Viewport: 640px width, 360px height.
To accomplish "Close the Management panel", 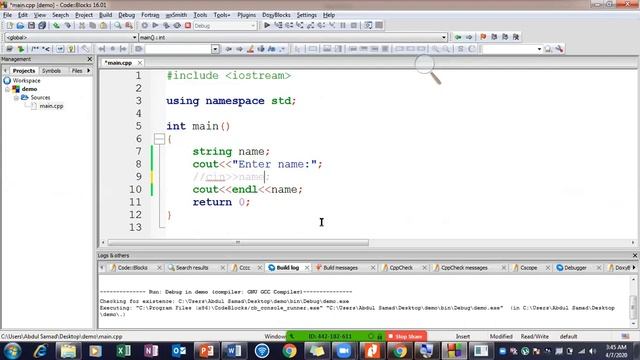I will pyautogui.click(x=90, y=59).
